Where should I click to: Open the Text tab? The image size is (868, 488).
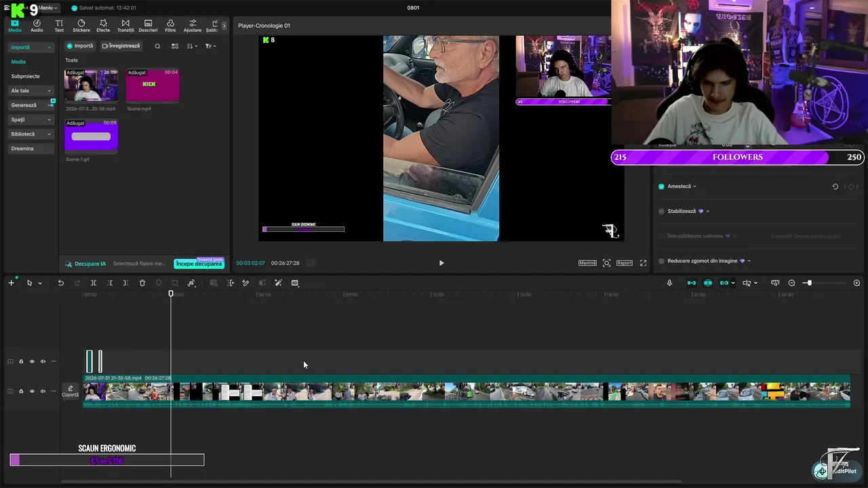click(59, 26)
